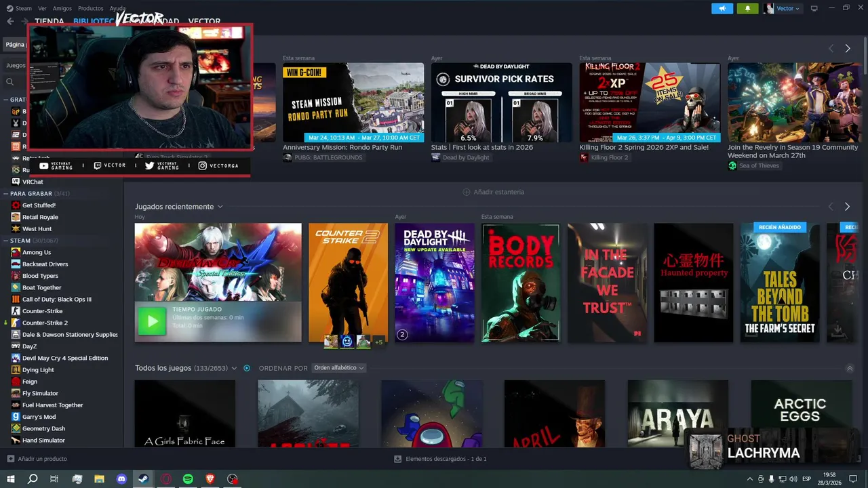868x488 pixels.
Task: Select Call of Duty: Black Ops III
Action: pyautogui.click(x=57, y=299)
